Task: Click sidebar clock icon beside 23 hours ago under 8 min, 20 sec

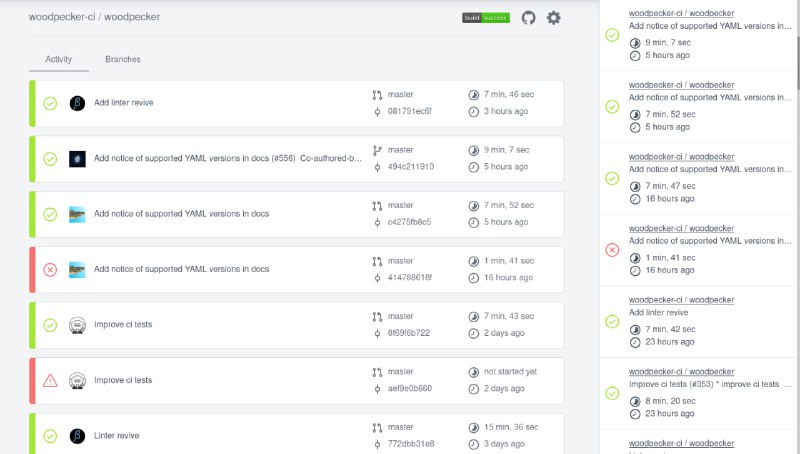Action: click(x=635, y=414)
